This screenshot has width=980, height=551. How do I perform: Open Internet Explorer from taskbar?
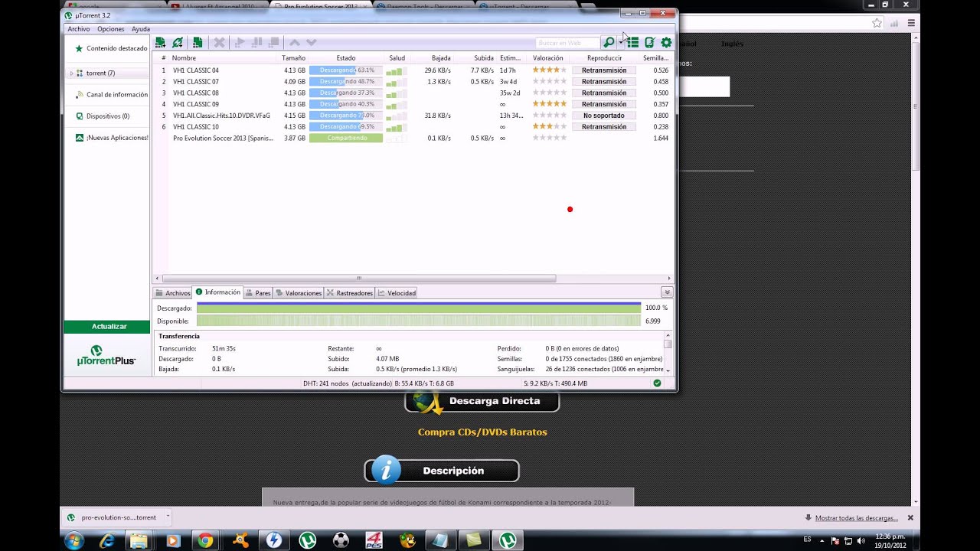coord(107,540)
